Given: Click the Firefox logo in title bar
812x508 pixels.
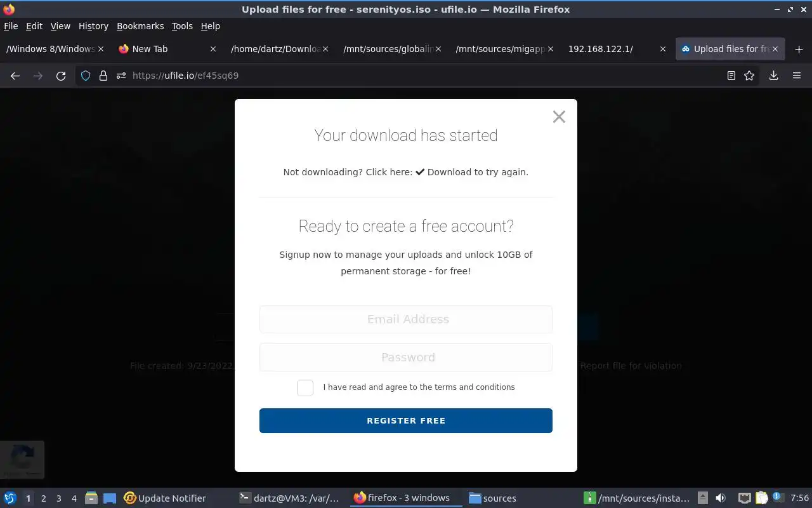Looking at the screenshot, I should 9,10.
